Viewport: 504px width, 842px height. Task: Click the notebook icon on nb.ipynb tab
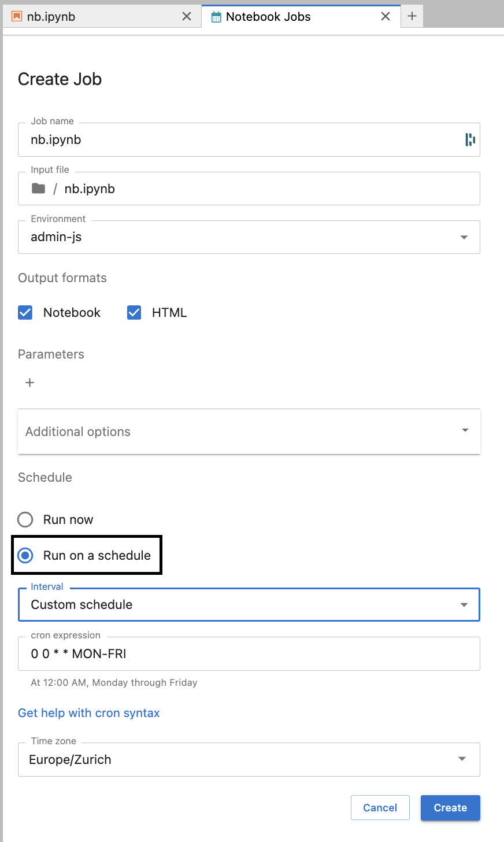point(17,16)
